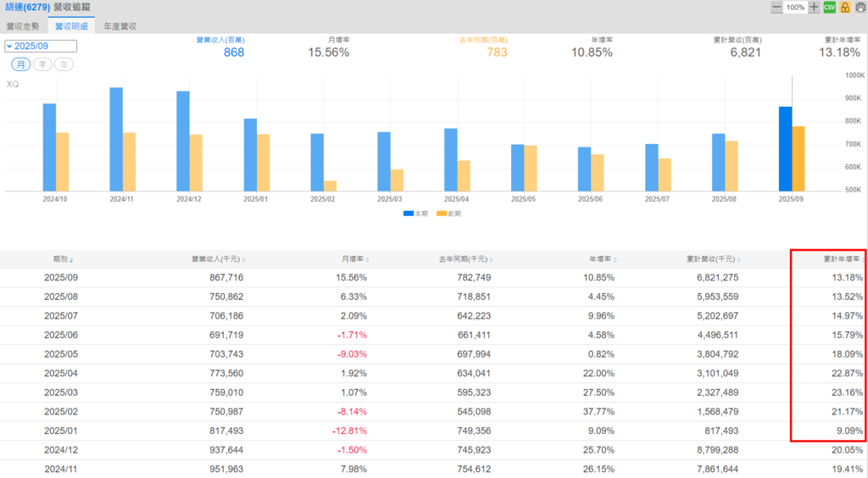Click the red -12.81% monthly growth cell

pos(349,431)
